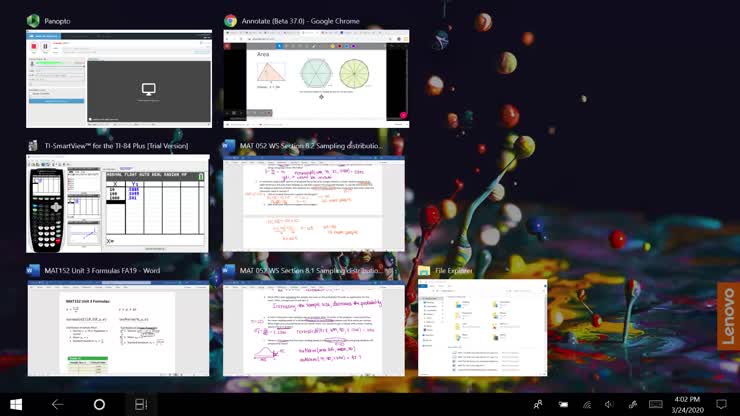Open MAT 052 WS Section 8.1 document
740x416 pixels.
(x=313, y=329)
